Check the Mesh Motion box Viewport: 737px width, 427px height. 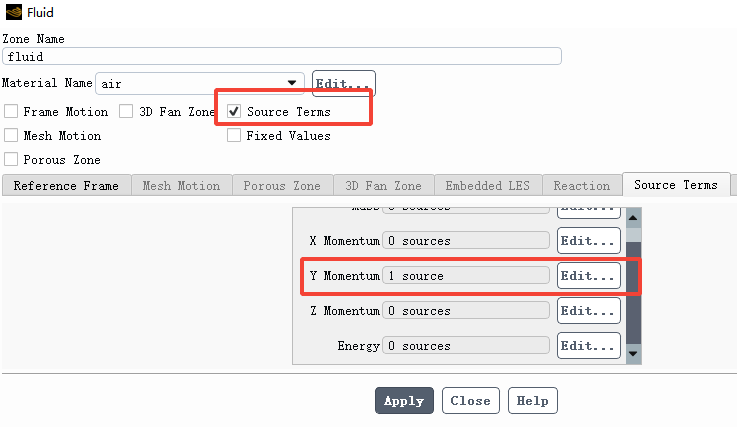click(11, 136)
